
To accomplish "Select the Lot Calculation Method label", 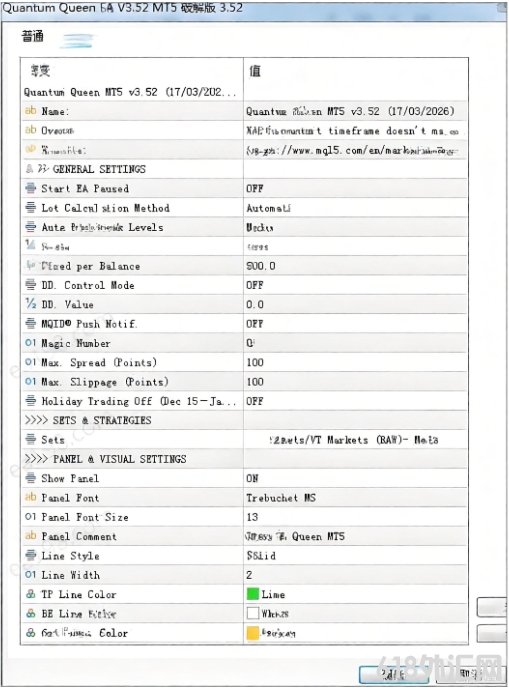I will coord(105,208).
